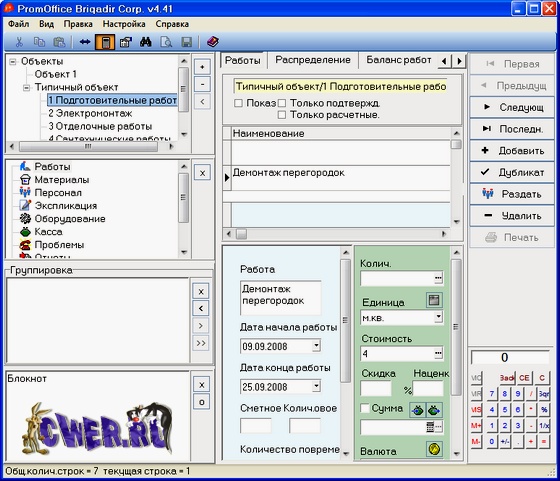This screenshot has width=560, height=481.
Task: Click the print preview toolbar icon
Action: click(166, 42)
